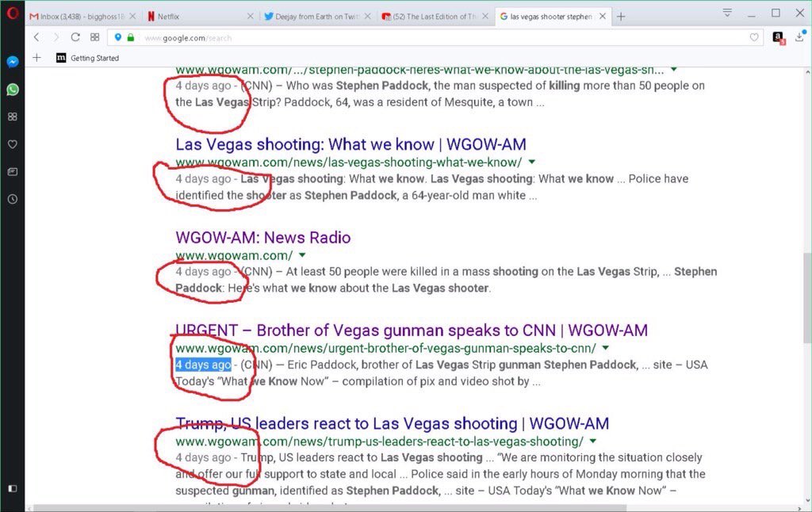Open the downloads arrow icon
Viewport: 812px width, 512px height.
point(800,36)
